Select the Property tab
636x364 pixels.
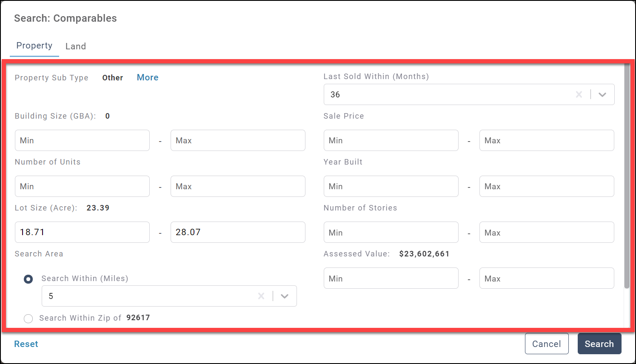34,45
